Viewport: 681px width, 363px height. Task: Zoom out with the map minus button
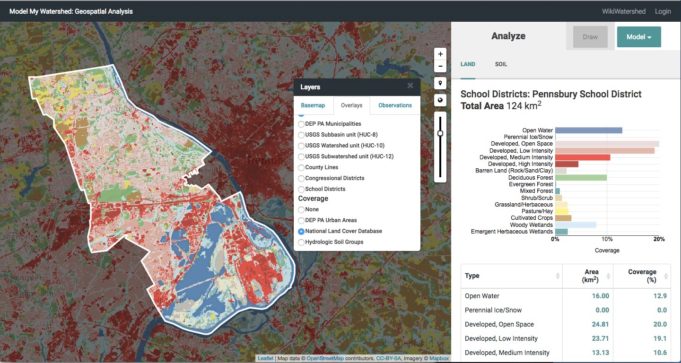(440, 66)
